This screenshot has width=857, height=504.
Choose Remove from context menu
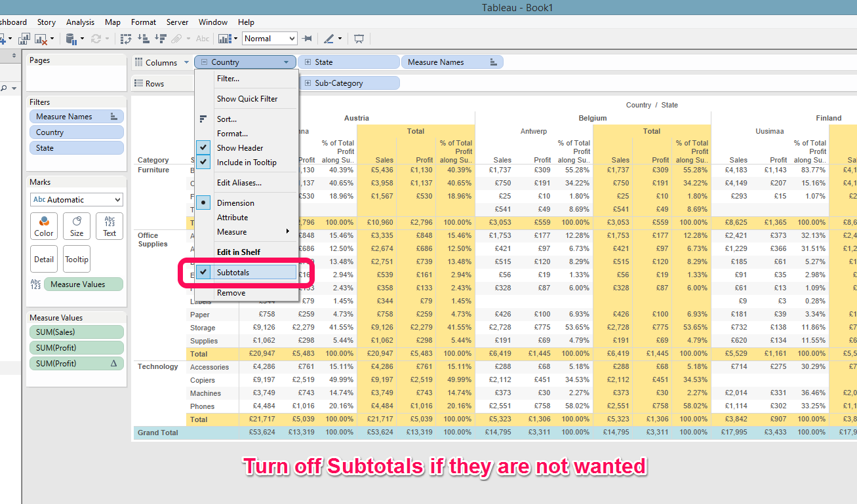247,293
